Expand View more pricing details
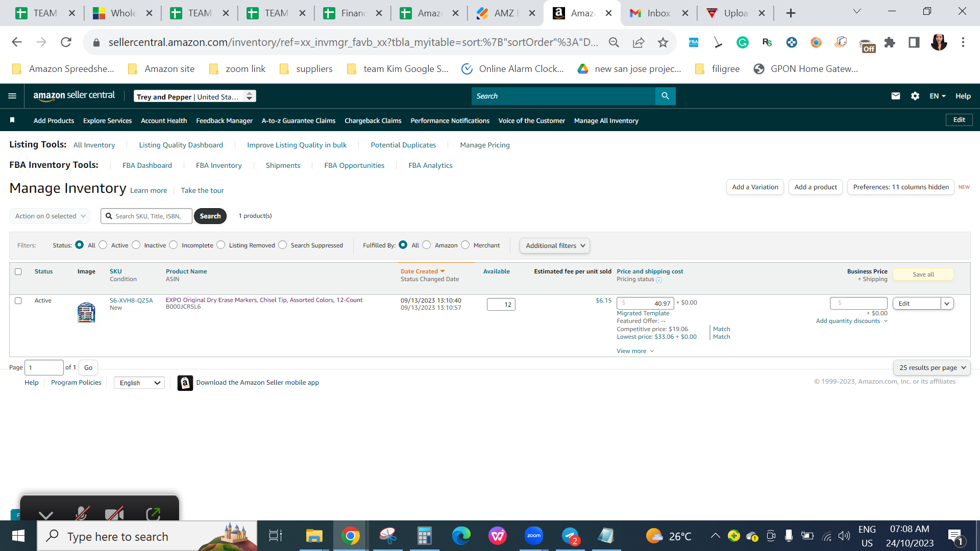980x551 pixels. pyautogui.click(x=635, y=351)
